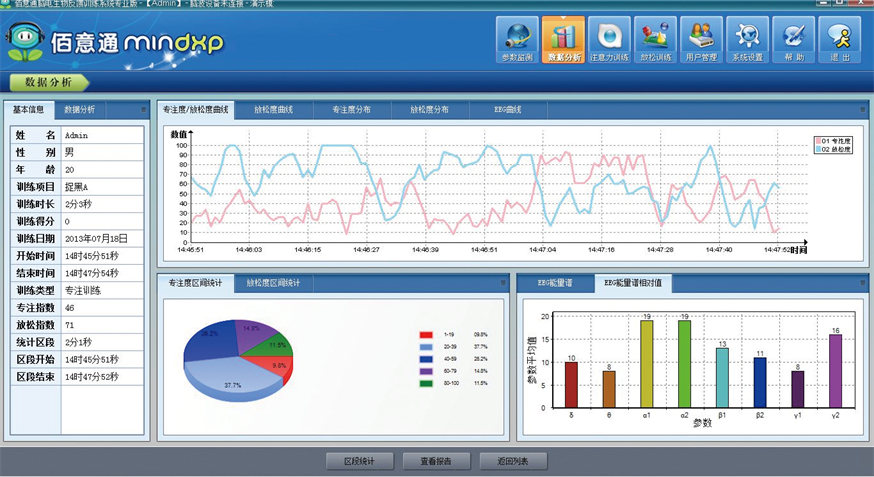Select the 放松度区间统计 tab
874x477 pixels.
(x=280, y=283)
